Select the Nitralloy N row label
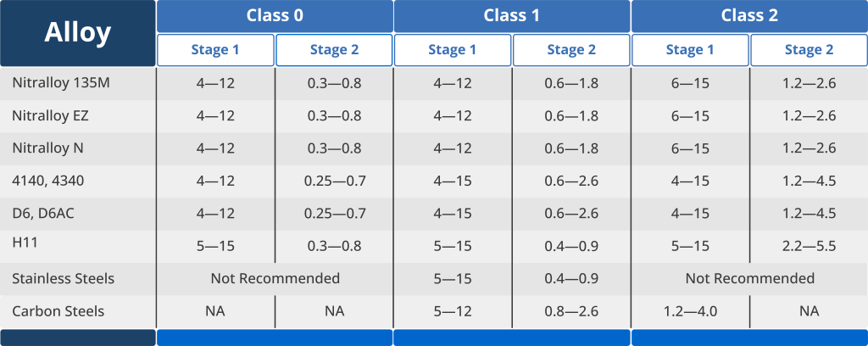 pyautogui.click(x=48, y=148)
